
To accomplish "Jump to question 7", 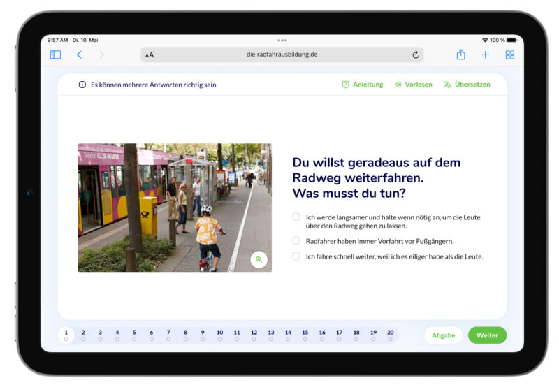I will click(168, 335).
